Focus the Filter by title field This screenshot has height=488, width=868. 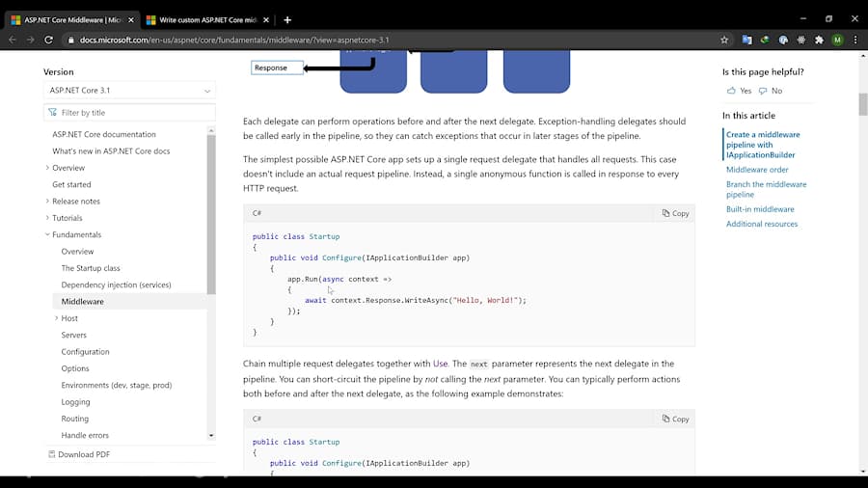tap(129, 112)
